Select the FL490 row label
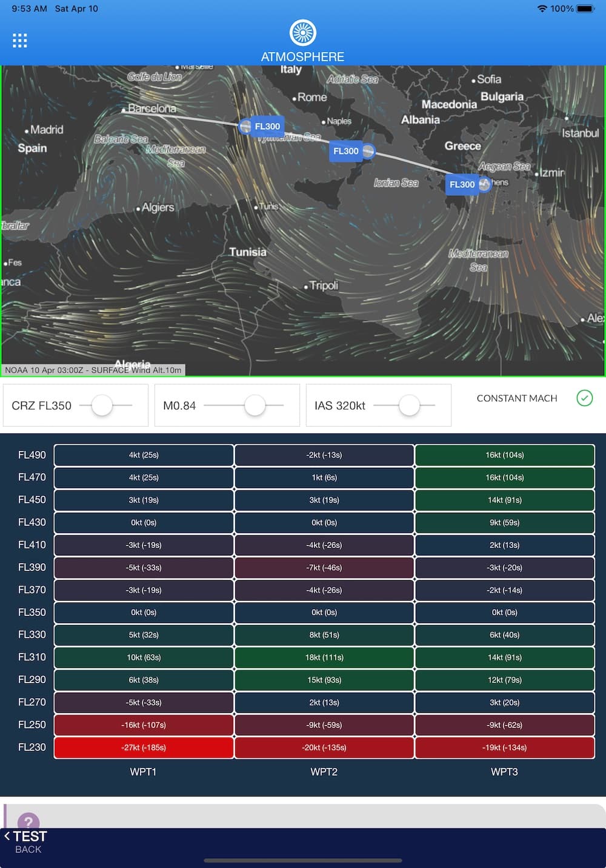The width and height of the screenshot is (606, 868). pos(32,455)
